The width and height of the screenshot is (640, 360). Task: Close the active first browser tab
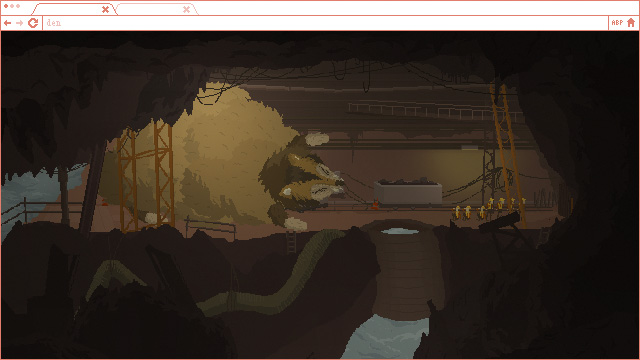(105, 9)
